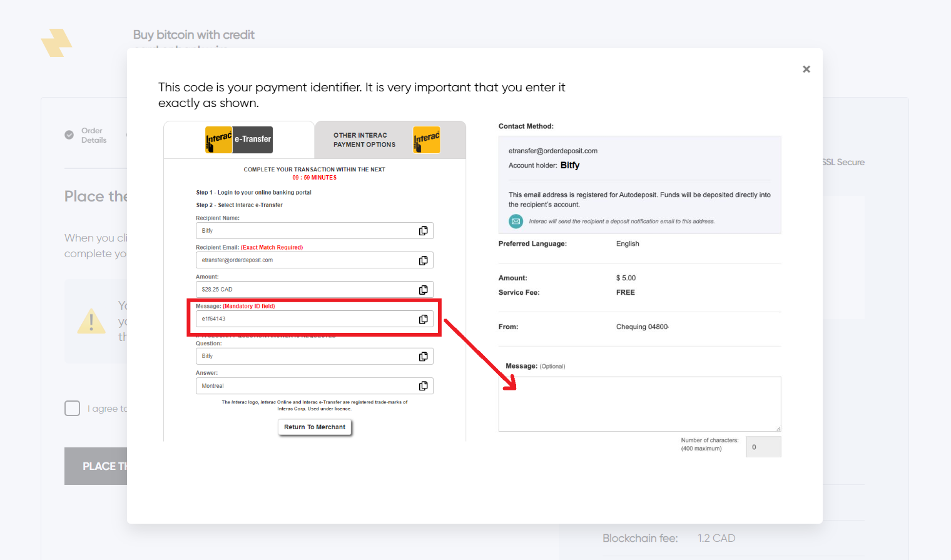The height and width of the screenshot is (560, 951).
Task: Click Account holder Bitfy text
Action: 544,165
